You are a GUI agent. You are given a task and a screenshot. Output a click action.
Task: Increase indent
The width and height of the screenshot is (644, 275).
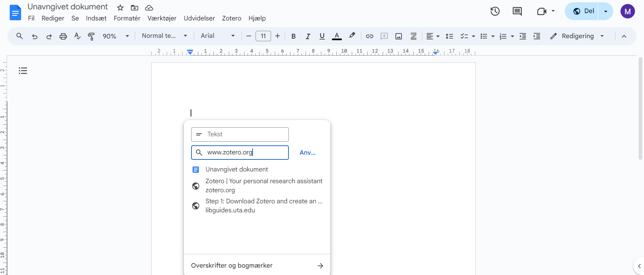[537, 36]
